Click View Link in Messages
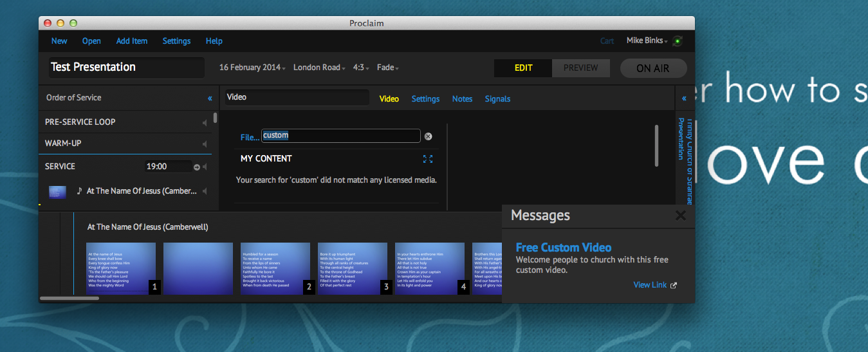The width and height of the screenshot is (868, 352). coord(650,285)
